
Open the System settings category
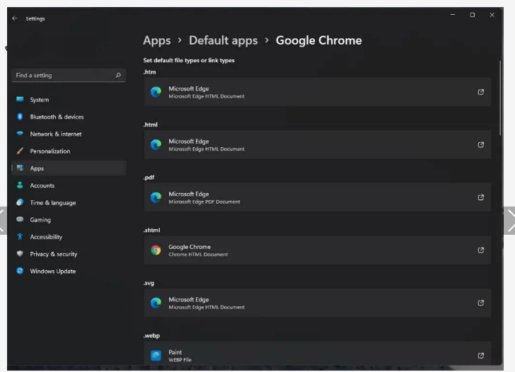(69, 100)
